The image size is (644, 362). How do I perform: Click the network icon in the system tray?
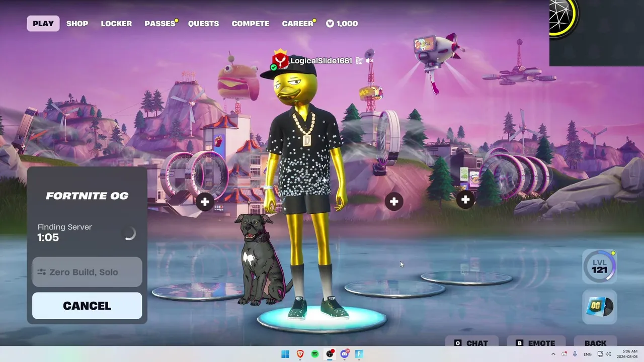tap(600, 354)
